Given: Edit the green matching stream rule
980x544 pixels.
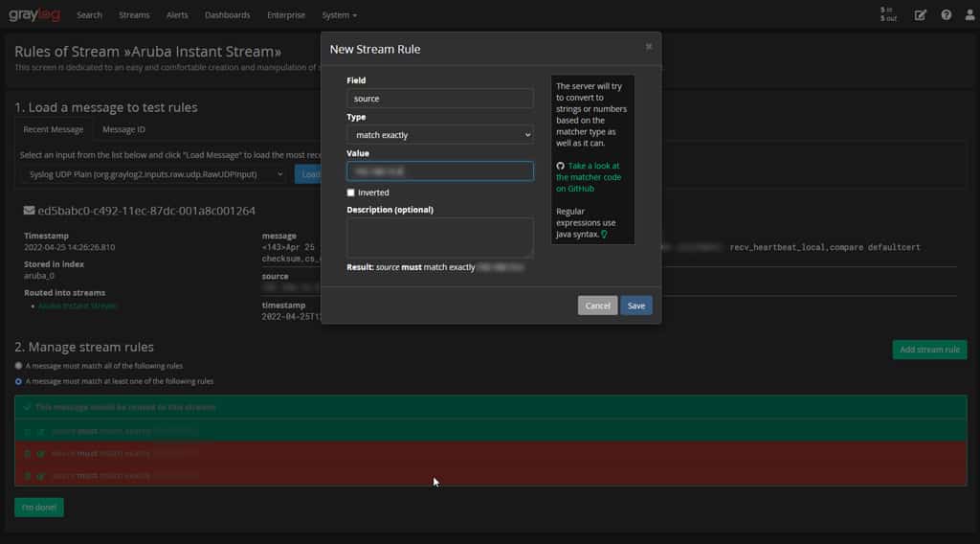Looking at the screenshot, I should click(40, 431).
